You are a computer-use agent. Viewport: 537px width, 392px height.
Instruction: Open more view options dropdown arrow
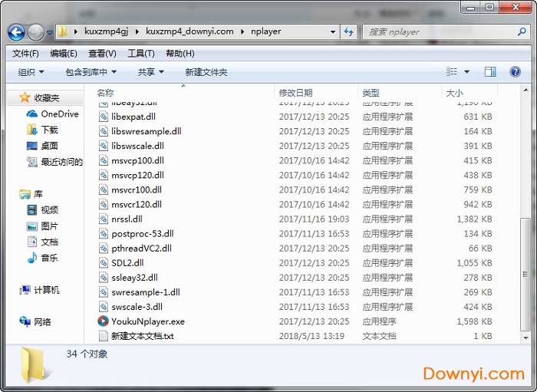pyautogui.click(x=466, y=72)
